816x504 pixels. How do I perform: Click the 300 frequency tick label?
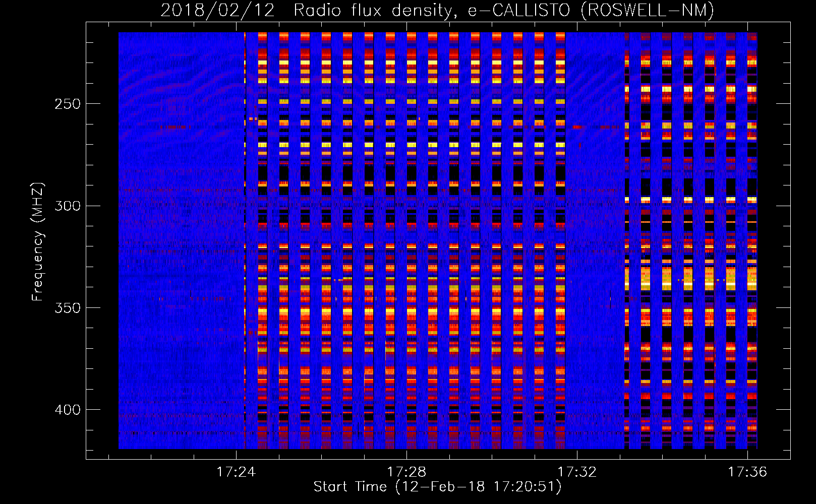click(67, 206)
